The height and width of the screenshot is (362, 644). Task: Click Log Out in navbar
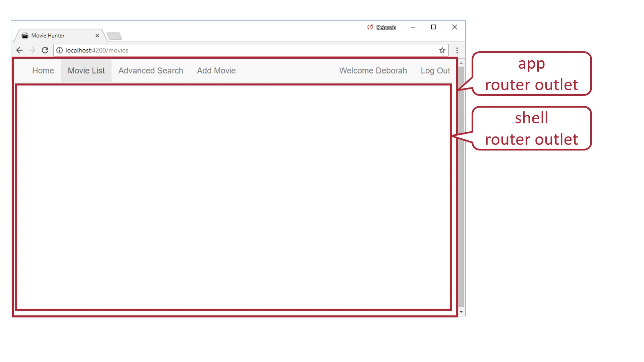[435, 71]
